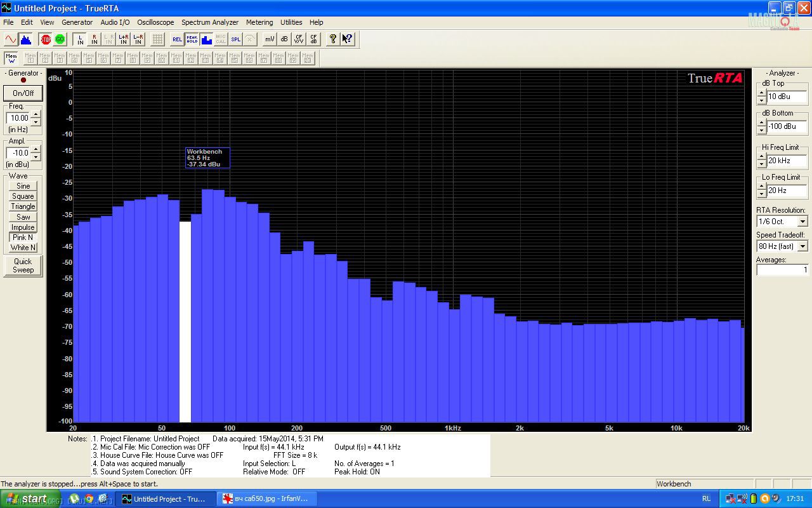Select the Pink N noise type

[23, 237]
